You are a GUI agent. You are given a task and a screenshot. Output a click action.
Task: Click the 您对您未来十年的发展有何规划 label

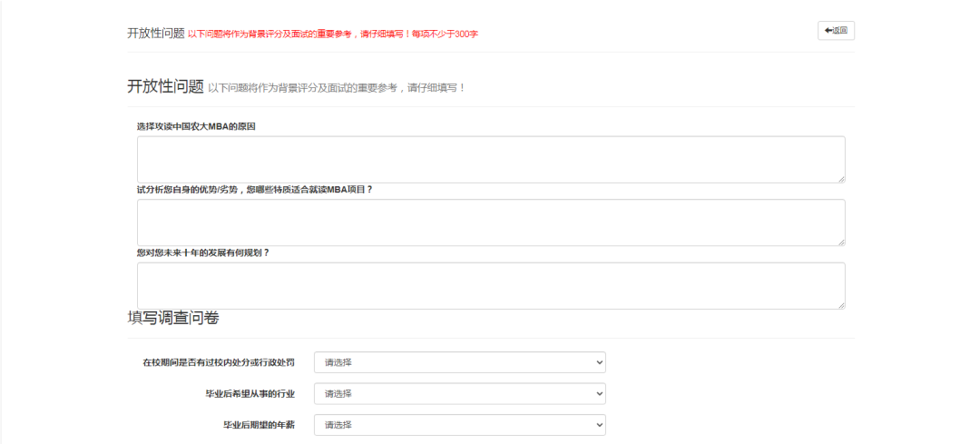202,252
